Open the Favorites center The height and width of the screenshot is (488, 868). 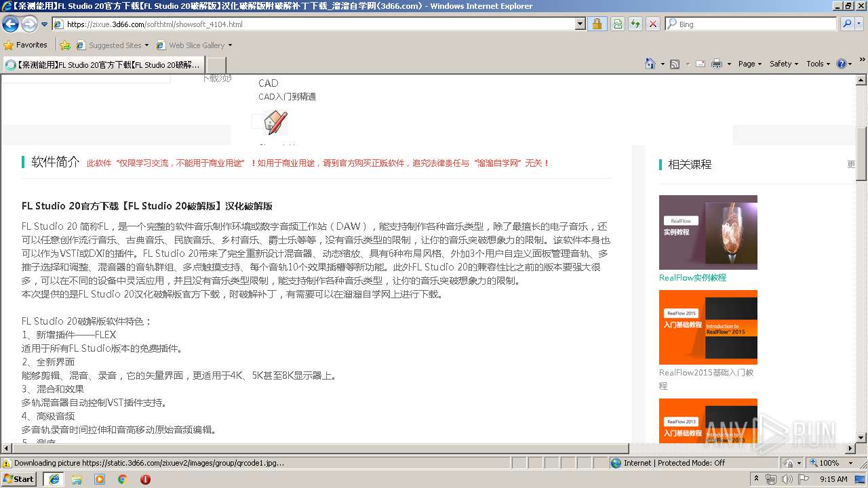point(25,45)
